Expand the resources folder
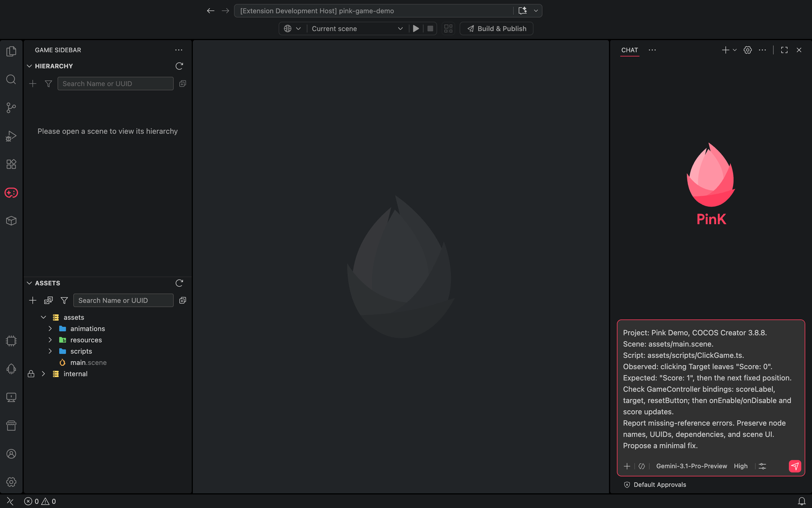The width and height of the screenshot is (812, 508). 50,340
